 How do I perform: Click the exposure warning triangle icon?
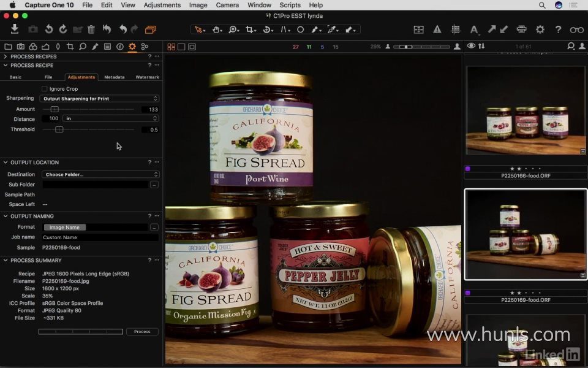coord(437,29)
